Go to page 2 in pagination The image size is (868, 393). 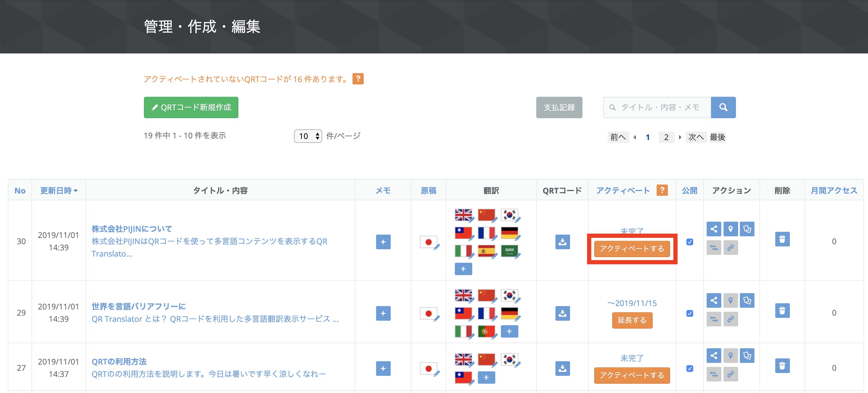coord(666,137)
